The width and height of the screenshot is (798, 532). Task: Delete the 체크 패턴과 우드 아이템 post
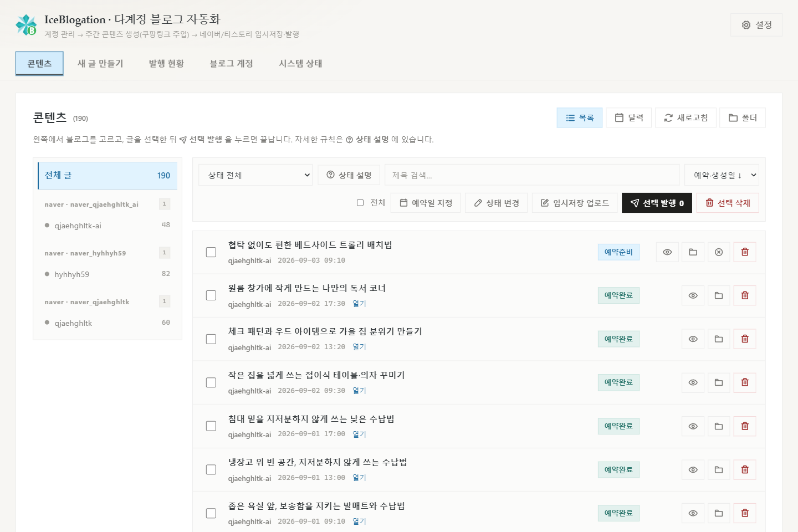click(x=745, y=339)
